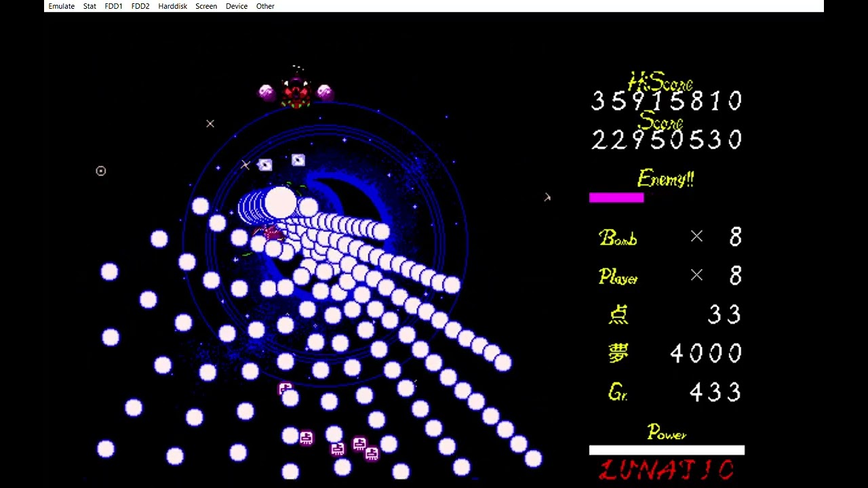Open the FDD1 menu

click(x=113, y=6)
